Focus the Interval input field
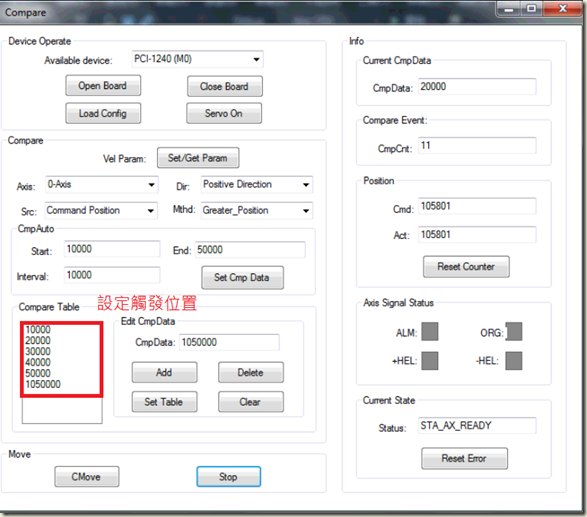 point(112,275)
